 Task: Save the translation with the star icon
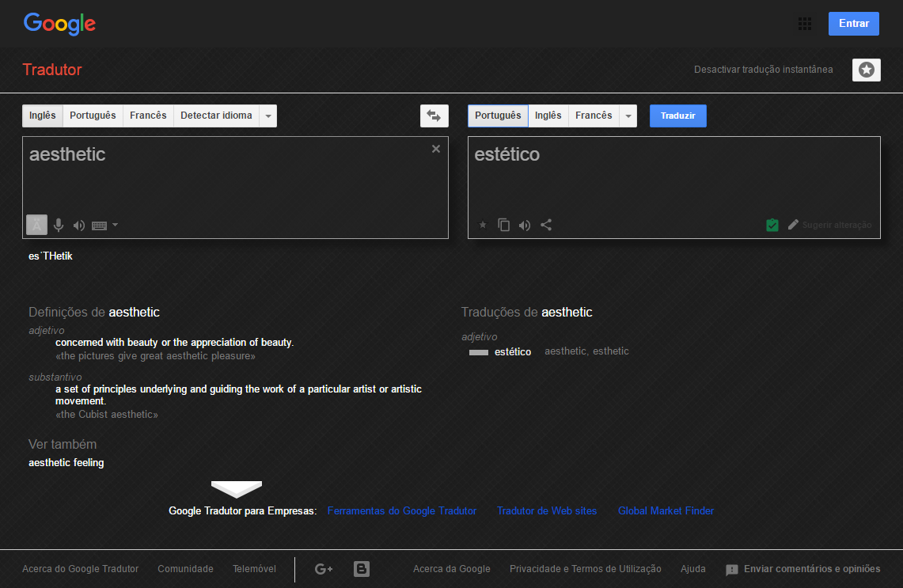(483, 225)
